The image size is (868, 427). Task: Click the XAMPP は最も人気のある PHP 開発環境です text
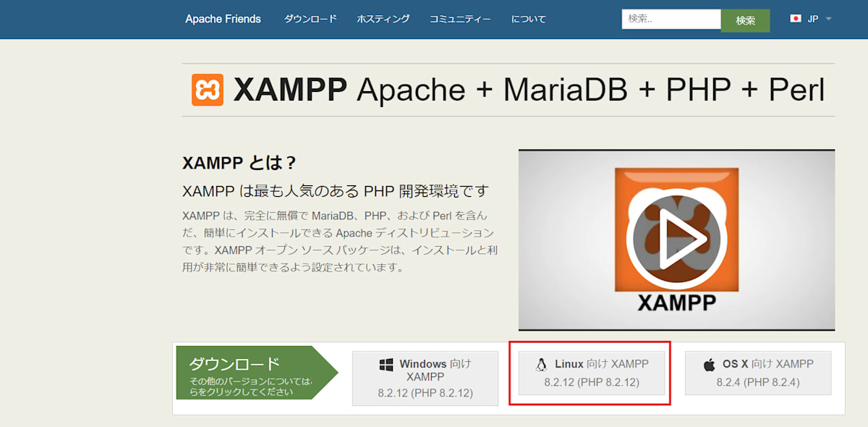pyautogui.click(x=336, y=191)
